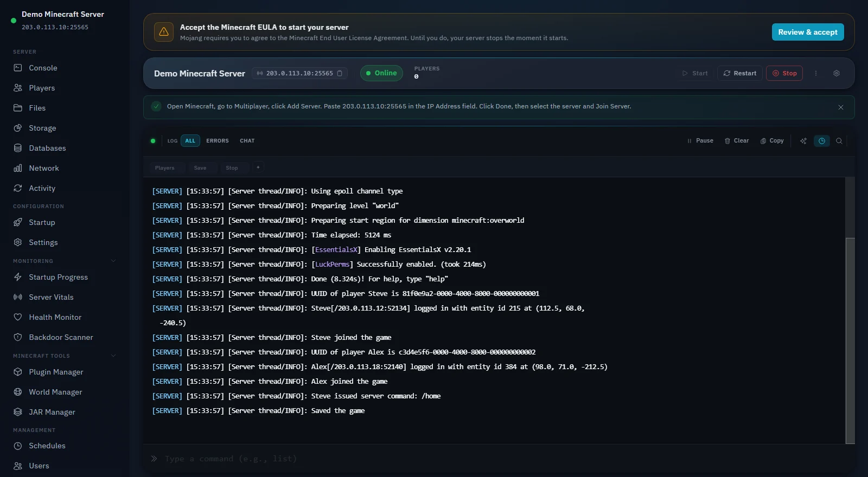Switch the log filter to ERRORS
Image resolution: width=868 pixels, height=477 pixels.
tap(218, 141)
